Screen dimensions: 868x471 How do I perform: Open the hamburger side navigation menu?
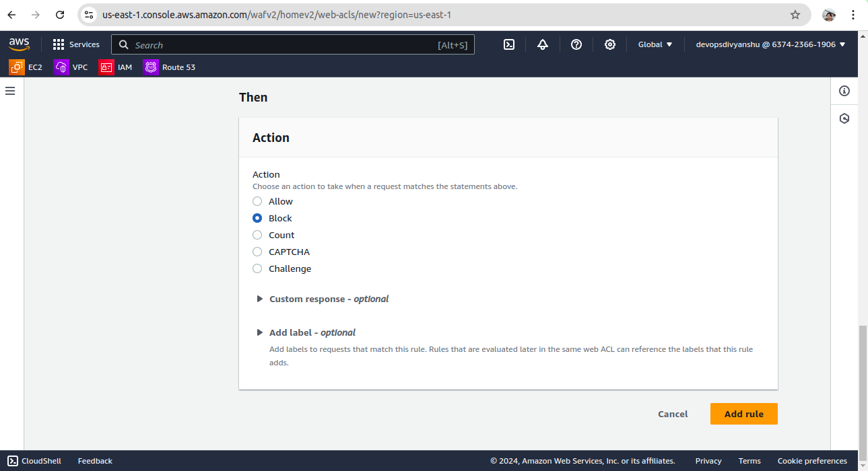pos(10,91)
